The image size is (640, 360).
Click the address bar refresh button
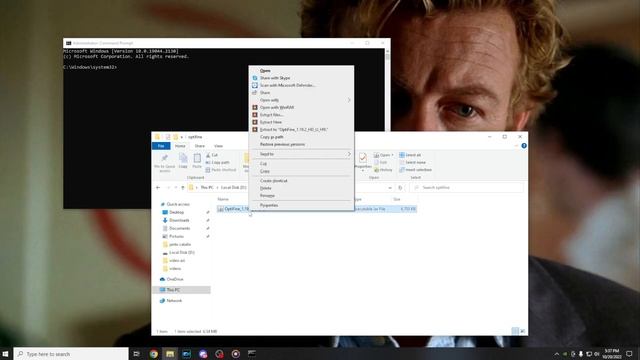400,188
